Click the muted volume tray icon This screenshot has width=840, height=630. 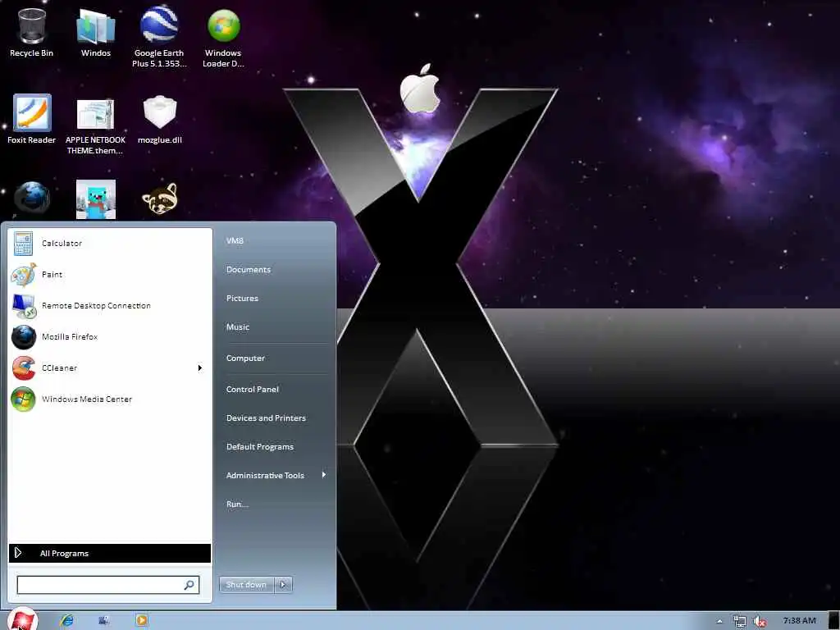tap(759, 622)
